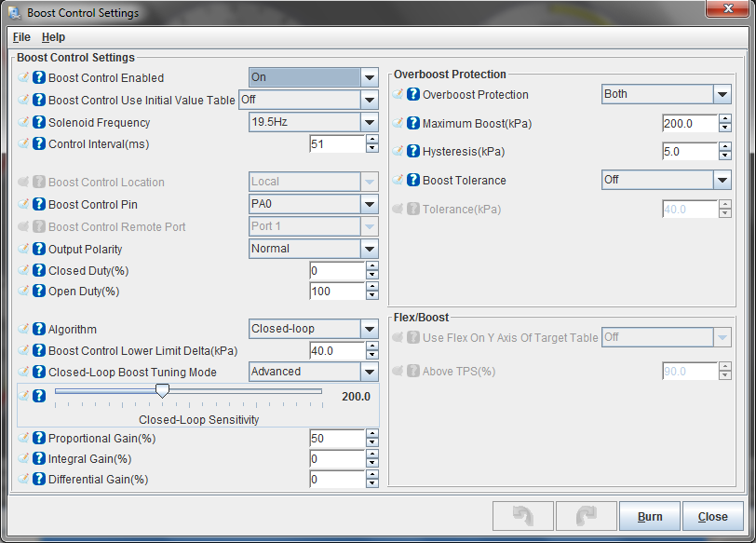Click in Proportional Gain(%) field
756x543 pixels.
tap(337, 439)
